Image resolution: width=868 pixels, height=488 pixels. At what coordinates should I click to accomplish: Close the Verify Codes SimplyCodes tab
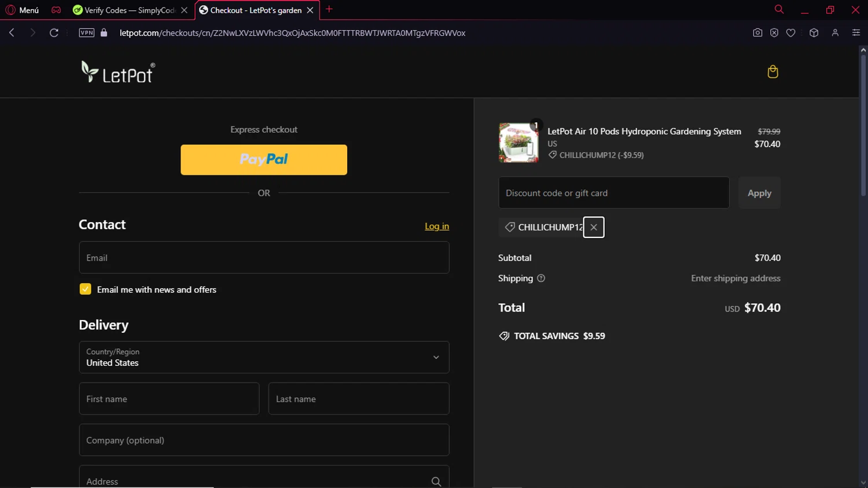pyautogui.click(x=184, y=10)
